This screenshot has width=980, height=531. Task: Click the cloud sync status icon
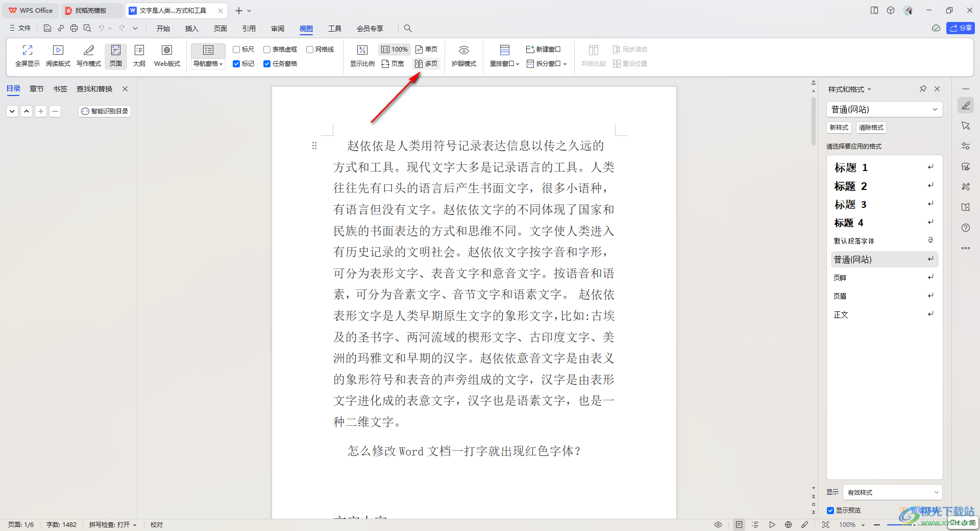[x=936, y=28]
